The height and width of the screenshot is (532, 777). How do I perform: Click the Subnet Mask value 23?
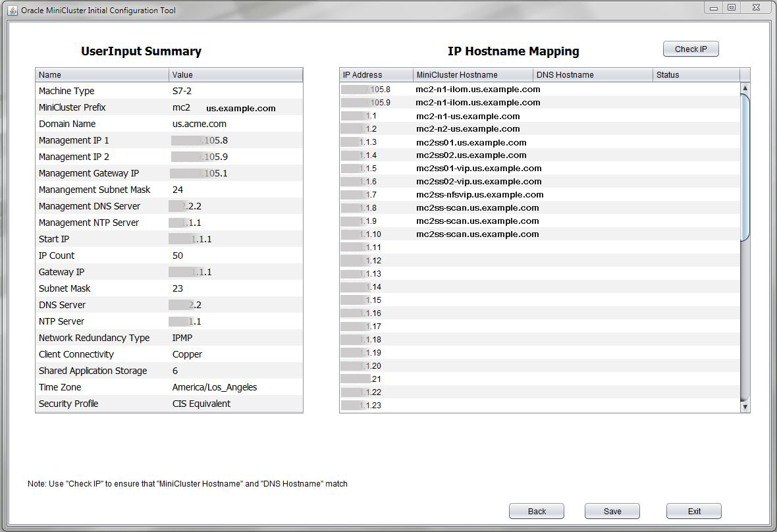pos(178,288)
